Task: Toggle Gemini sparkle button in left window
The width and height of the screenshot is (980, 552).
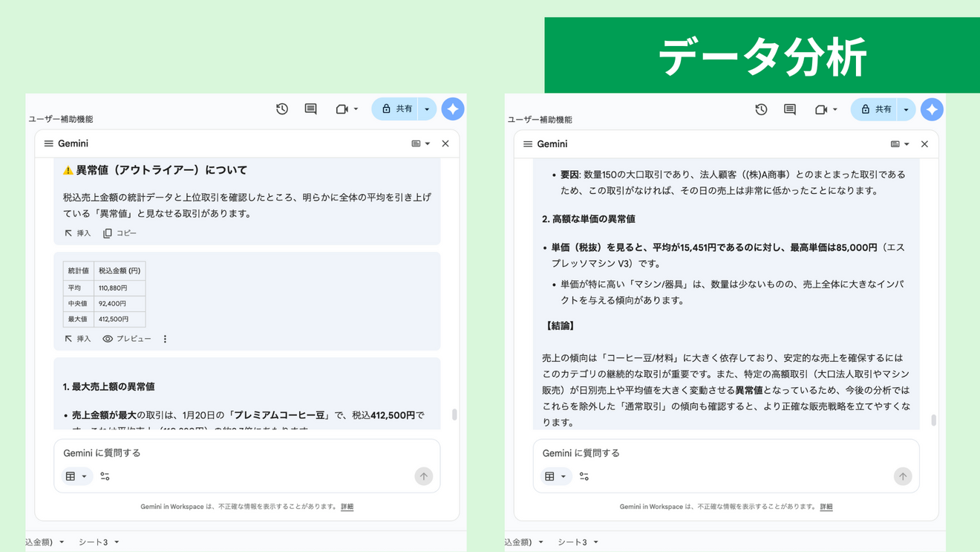Action: point(453,109)
